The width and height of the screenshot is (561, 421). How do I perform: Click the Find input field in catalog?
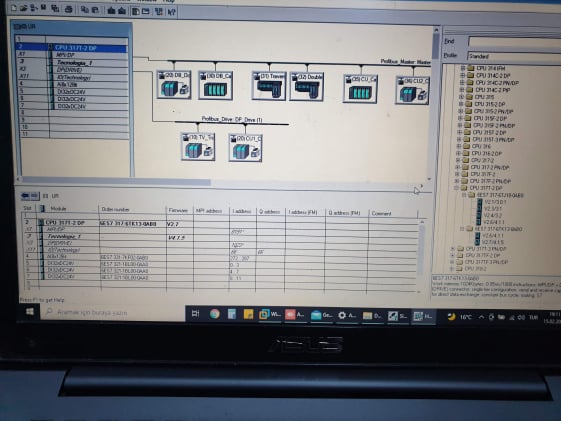[x=514, y=42]
